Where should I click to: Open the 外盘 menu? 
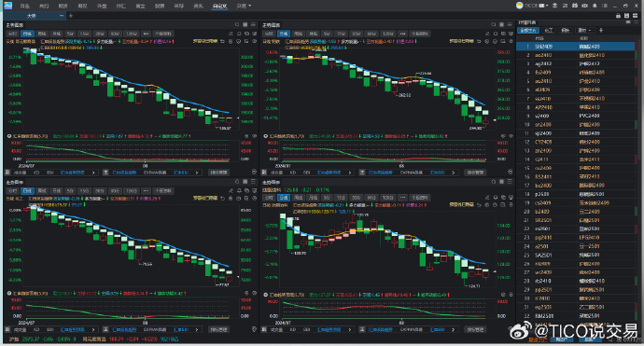(x=102, y=6)
